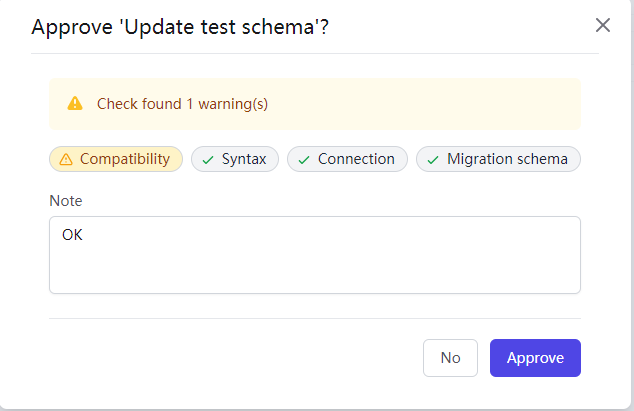Open the Syntax check result

[235, 159]
